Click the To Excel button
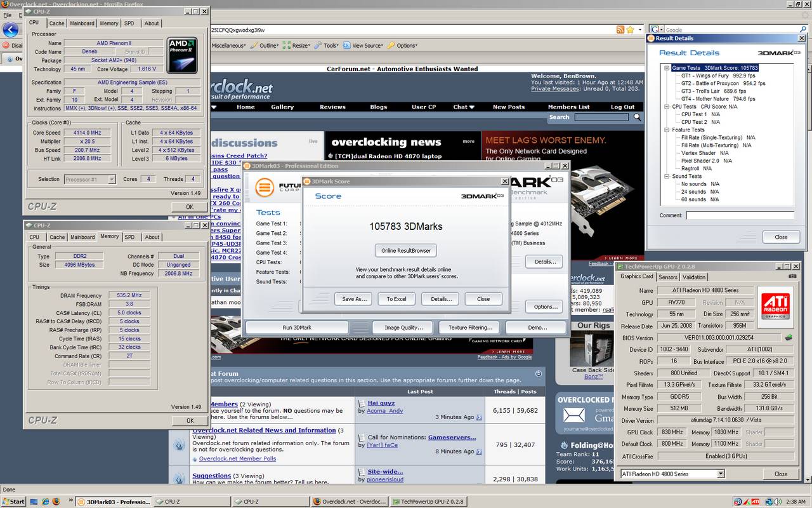 [396, 299]
